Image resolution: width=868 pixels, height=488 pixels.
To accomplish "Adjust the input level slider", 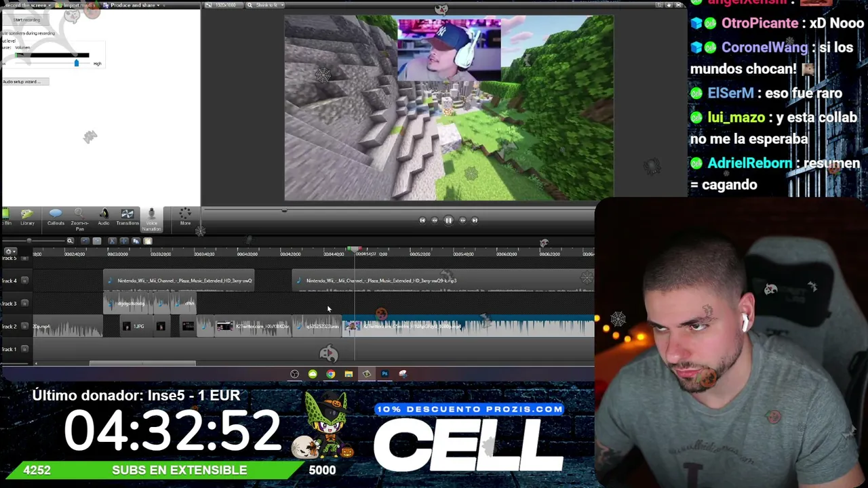I will point(76,63).
